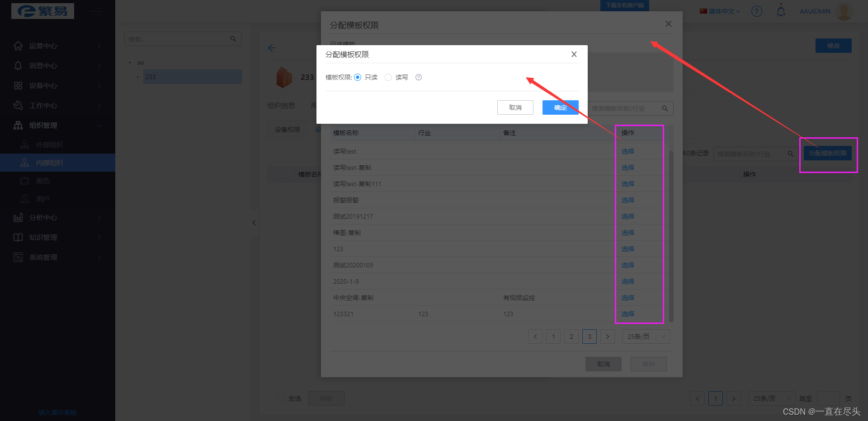Open page 2 in template dialog

tap(571, 337)
